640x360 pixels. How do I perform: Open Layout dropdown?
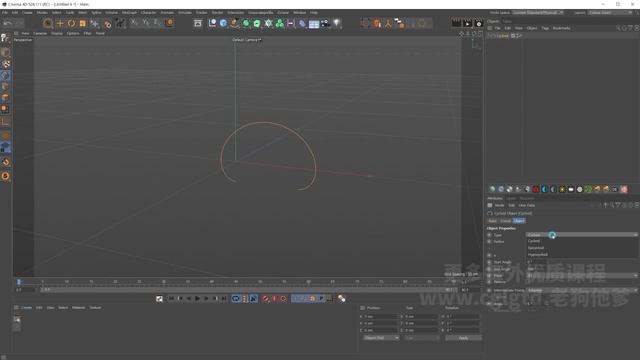point(611,13)
